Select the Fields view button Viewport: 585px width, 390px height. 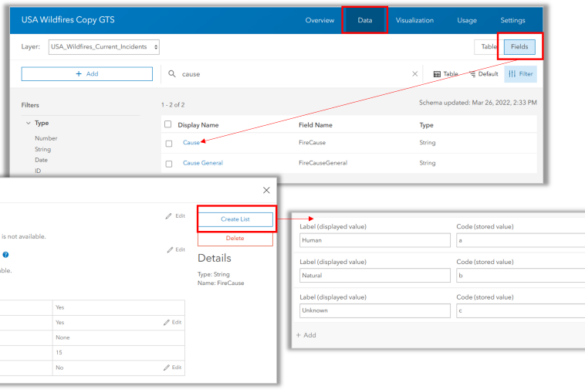tap(519, 47)
